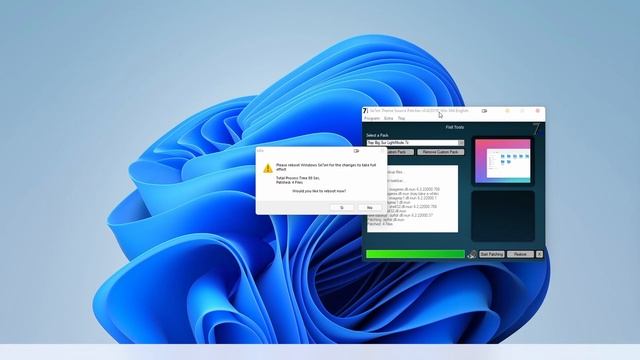This screenshot has width=640, height=360.
Task: Click the empty dark preview panel
Action: (x=503, y=216)
